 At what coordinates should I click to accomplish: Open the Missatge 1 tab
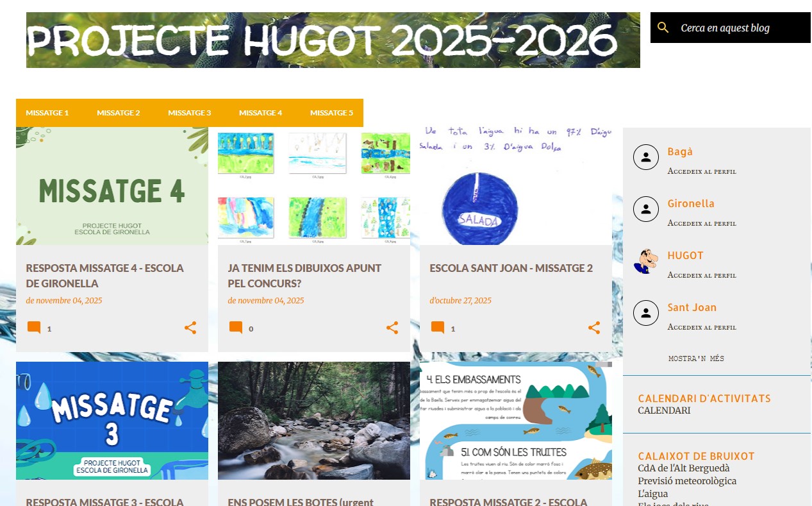[47, 113]
